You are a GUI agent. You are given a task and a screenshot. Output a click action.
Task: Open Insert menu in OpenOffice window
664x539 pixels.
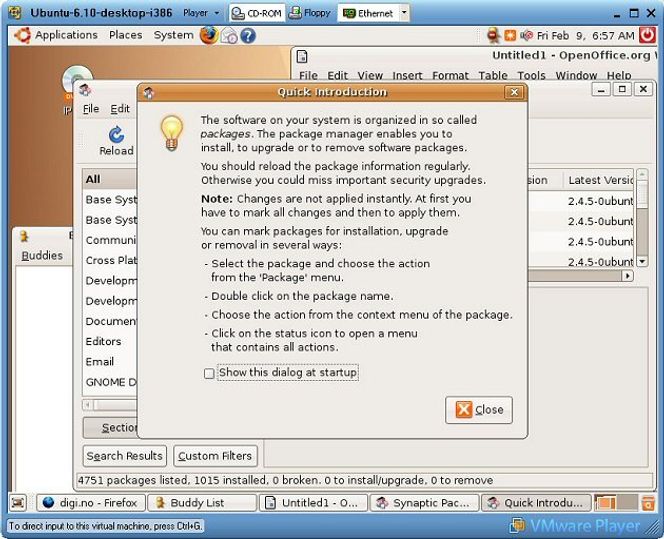(407, 75)
